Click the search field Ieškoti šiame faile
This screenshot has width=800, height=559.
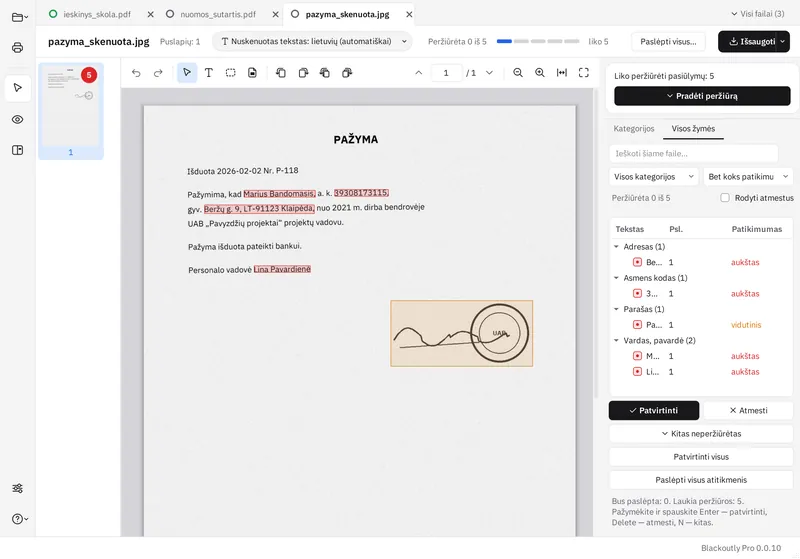click(693, 154)
